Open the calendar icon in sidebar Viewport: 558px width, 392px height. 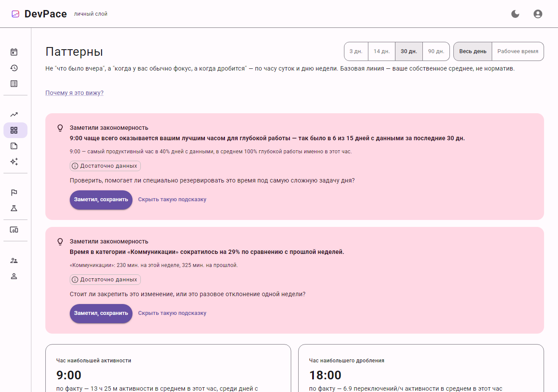pos(14,52)
